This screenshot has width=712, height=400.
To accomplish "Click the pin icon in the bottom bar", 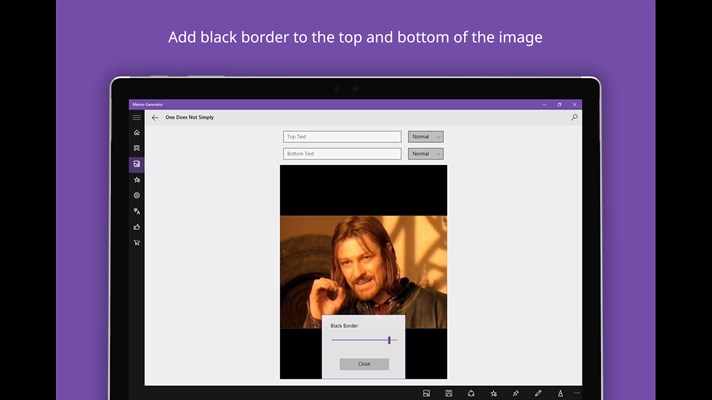I will (x=516, y=393).
